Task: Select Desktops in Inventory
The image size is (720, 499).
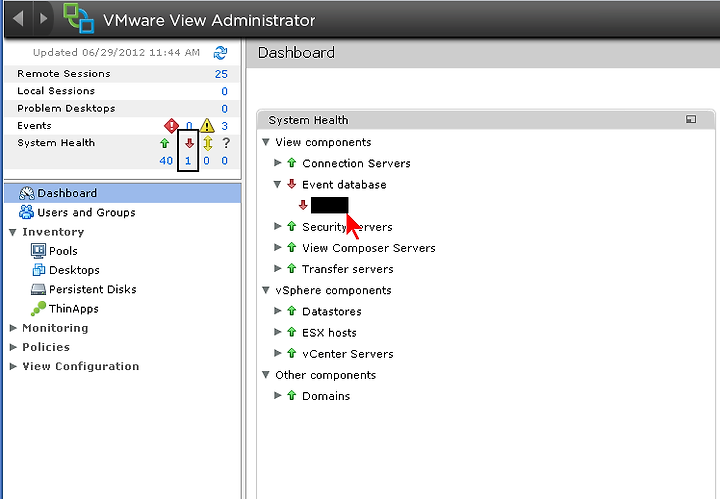Action: (x=74, y=270)
